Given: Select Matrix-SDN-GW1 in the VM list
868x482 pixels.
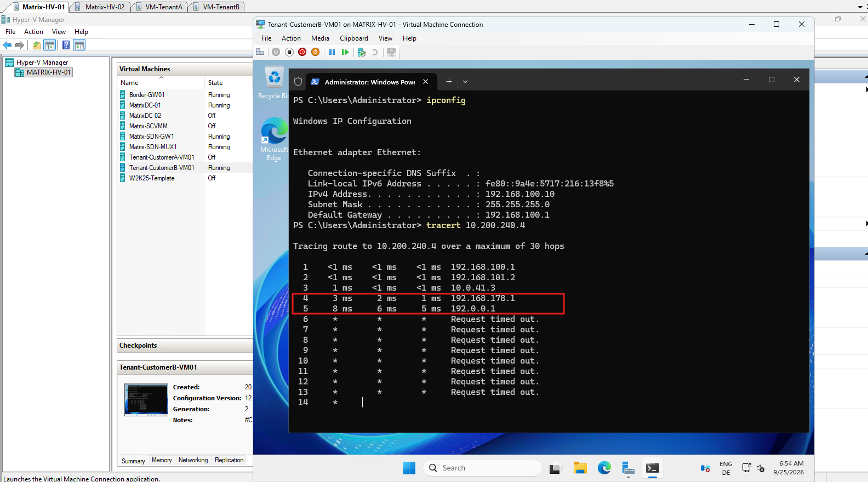Looking at the screenshot, I should 151,137.
